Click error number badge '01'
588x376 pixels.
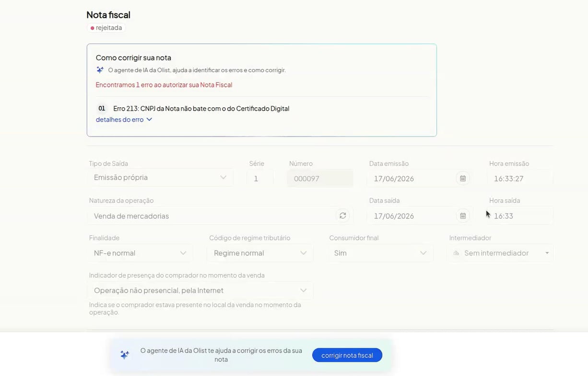102,108
